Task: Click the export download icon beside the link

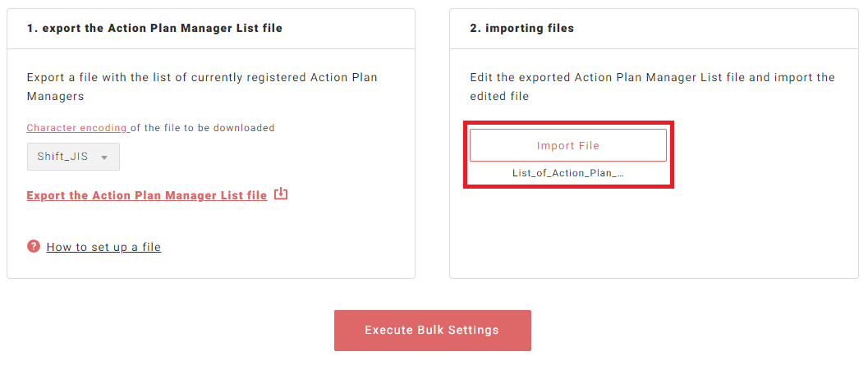Action: tap(281, 194)
